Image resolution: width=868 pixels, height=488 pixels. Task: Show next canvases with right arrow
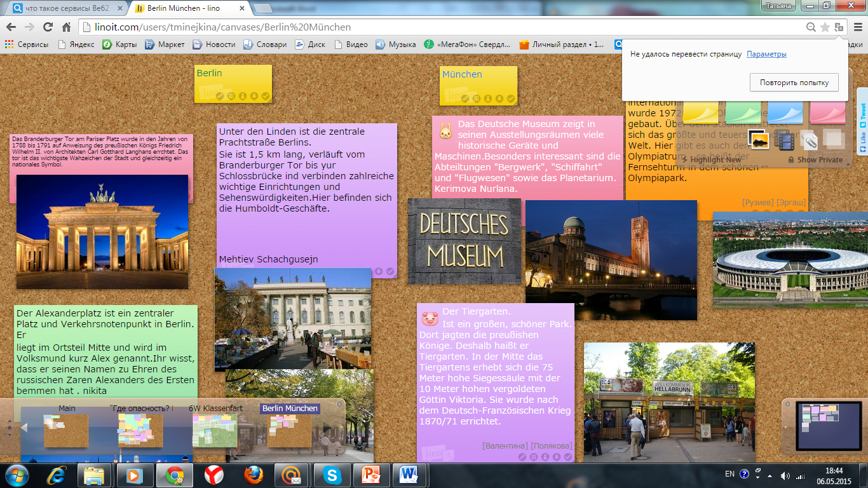click(x=328, y=428)
